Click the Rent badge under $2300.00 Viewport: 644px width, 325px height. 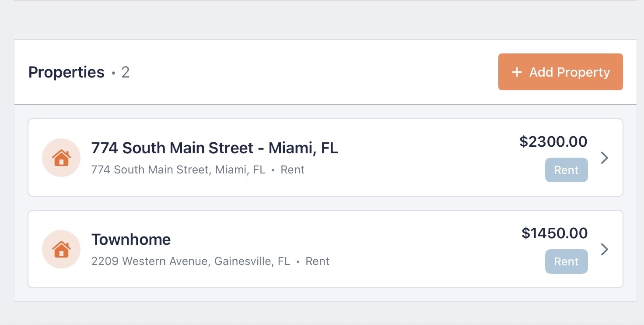[x=566, y=170]
